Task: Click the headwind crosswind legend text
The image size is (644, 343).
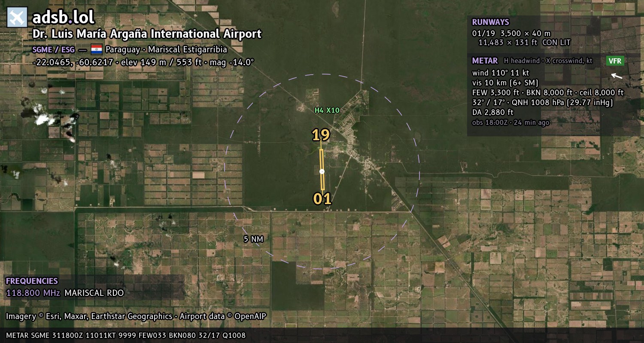Action: coord(548,61)
